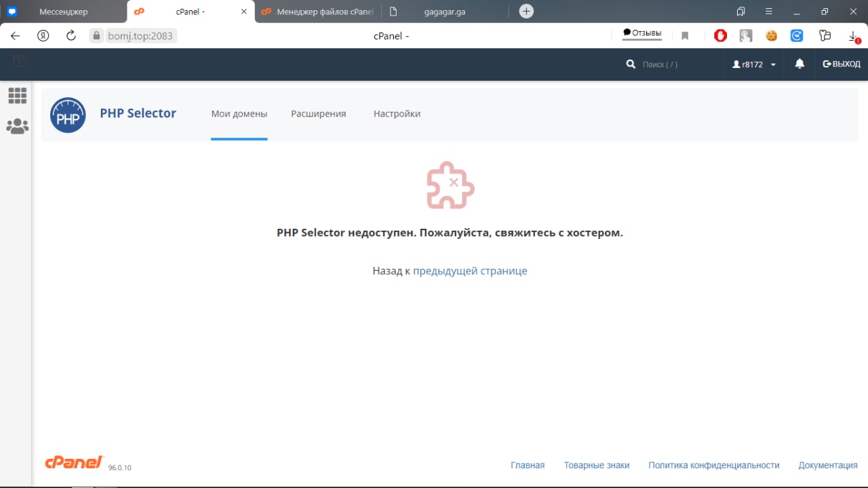
Task: Open the user manager sidebar icon
Action: point(18,126)
